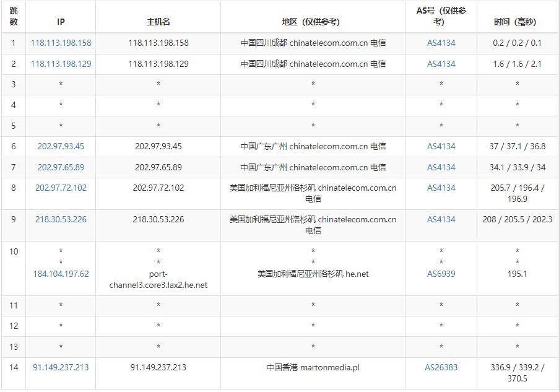Select time value 208 / 205.5 / 202.3

coord(518,219)
